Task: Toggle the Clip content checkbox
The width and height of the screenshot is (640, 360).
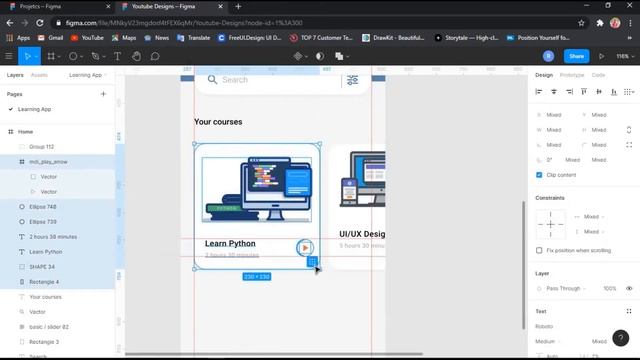Action: tap(539, 175)
